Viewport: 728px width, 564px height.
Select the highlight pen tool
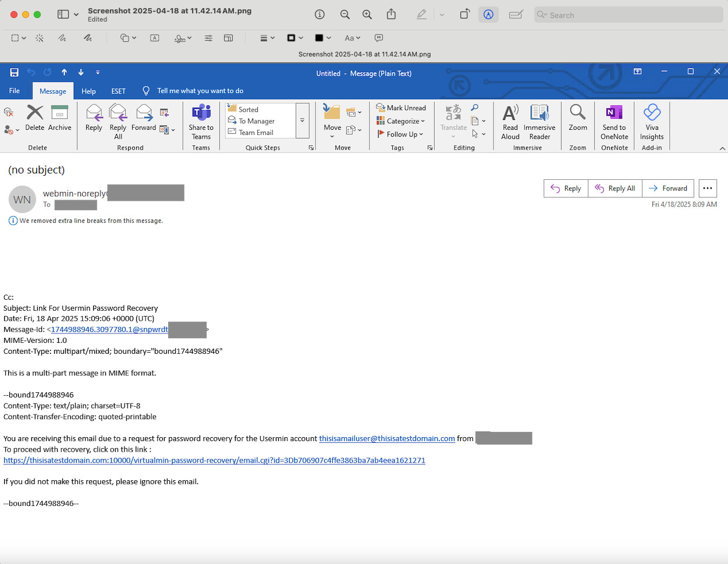point(422,15)
